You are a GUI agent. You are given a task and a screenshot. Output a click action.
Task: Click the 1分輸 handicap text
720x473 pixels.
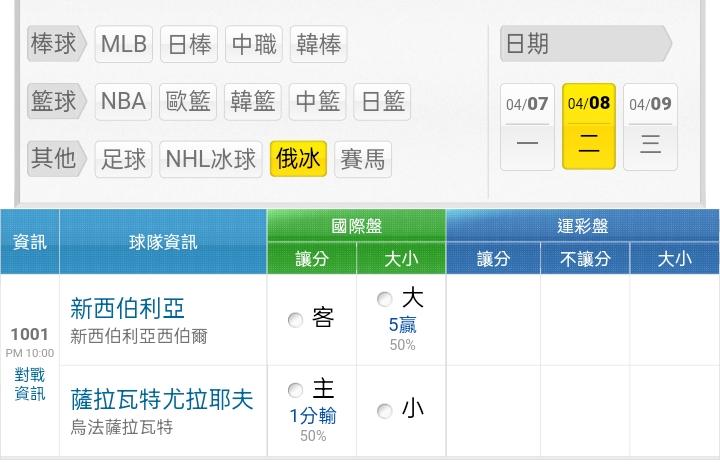click(x=313, y=416)
